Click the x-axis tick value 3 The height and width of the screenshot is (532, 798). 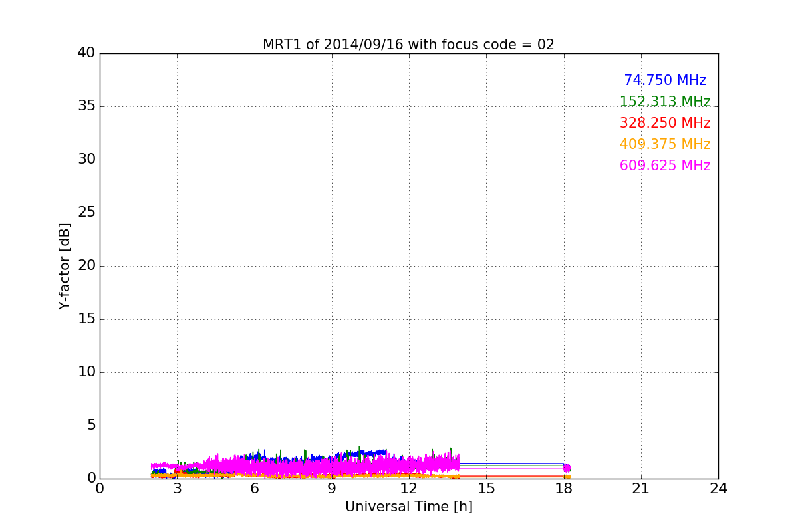(x=177, y=489)
